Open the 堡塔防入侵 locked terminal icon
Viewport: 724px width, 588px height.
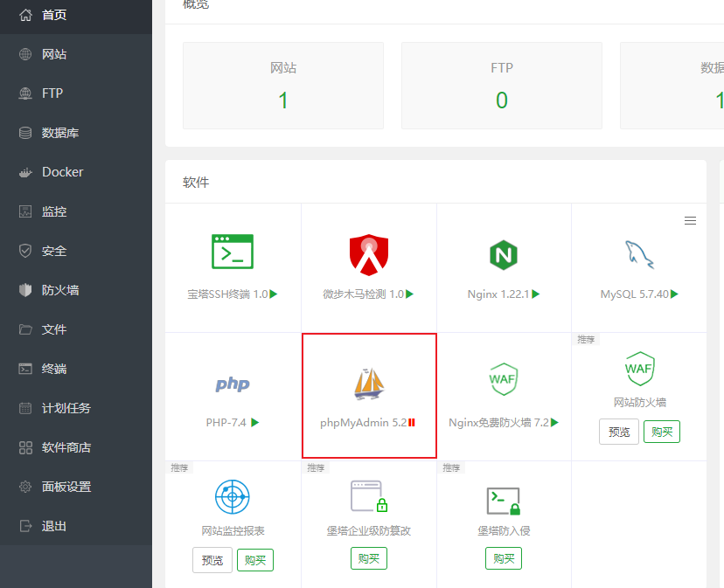(504, 501)
